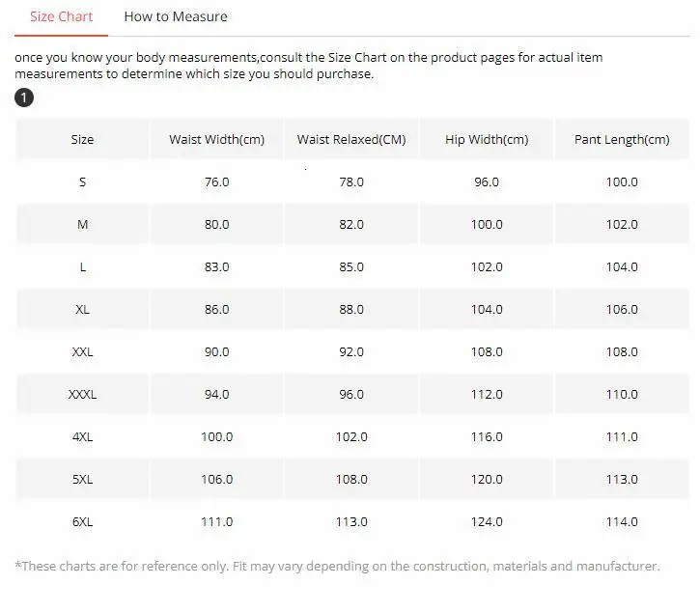
Task: Click the 124.0 hip width cell
Action: (x=487, y=521)
